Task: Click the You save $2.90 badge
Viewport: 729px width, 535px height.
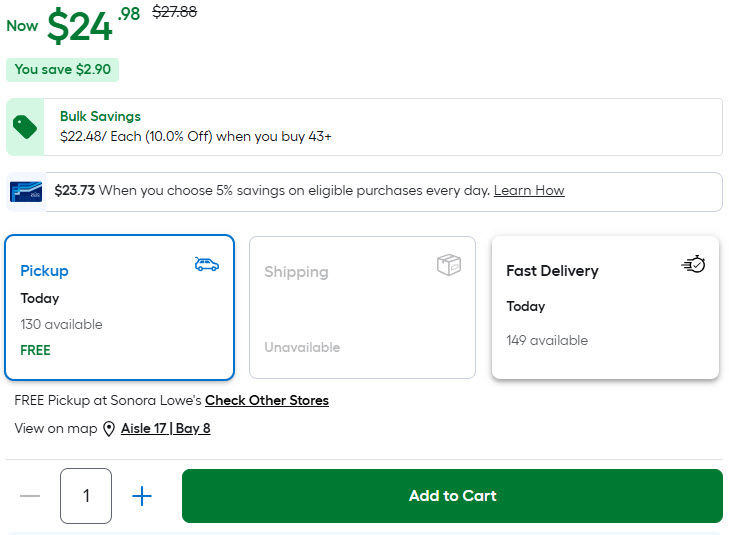Action: pos(62,70)
